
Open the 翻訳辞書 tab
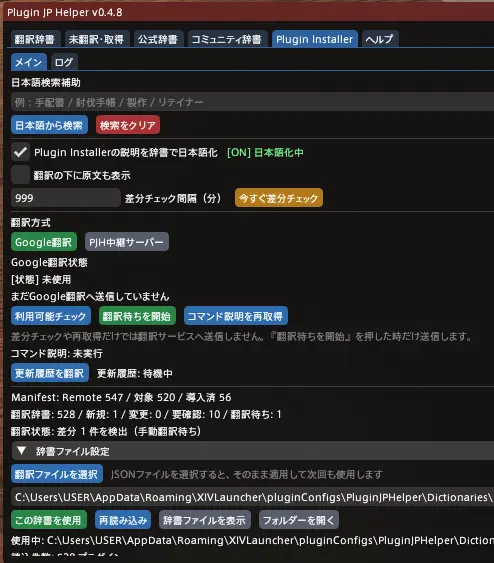point(35,39)
